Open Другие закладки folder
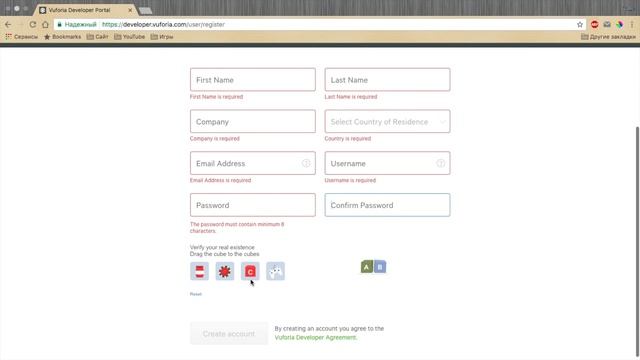Image resolution: width=640 pixels, height=360 pixels. pyautogui.click(x=608, y=37)
